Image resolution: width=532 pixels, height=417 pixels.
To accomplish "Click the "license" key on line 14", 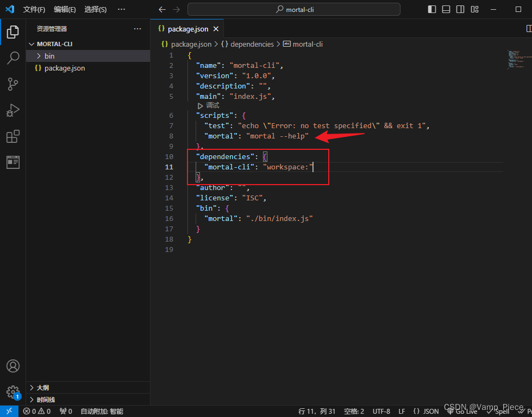I will click(215, 198).
